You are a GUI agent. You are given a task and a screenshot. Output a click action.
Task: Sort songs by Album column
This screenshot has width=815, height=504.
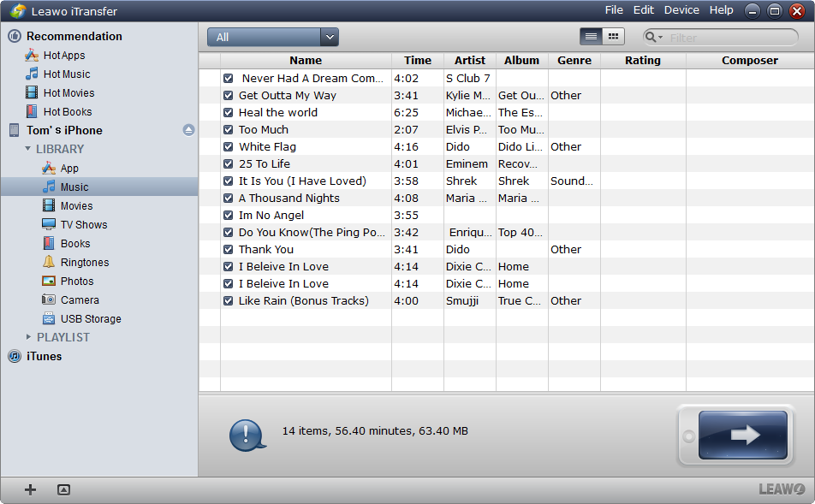point(522,60)
